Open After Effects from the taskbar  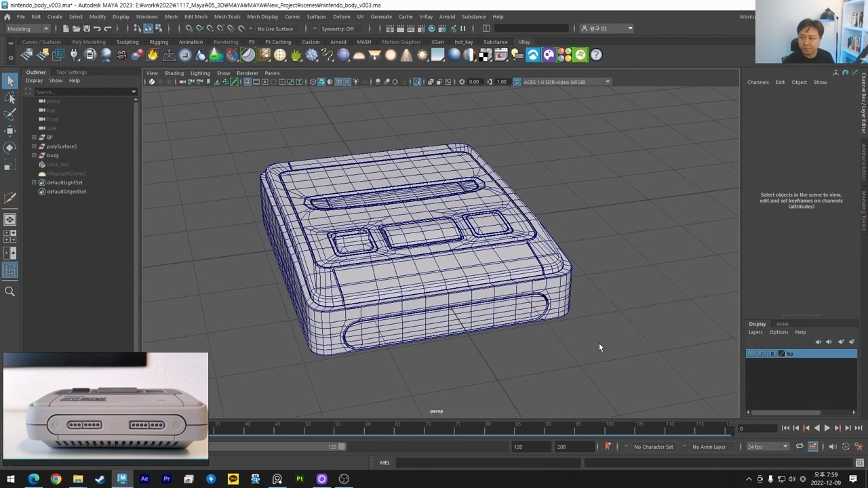coord(144,479)
